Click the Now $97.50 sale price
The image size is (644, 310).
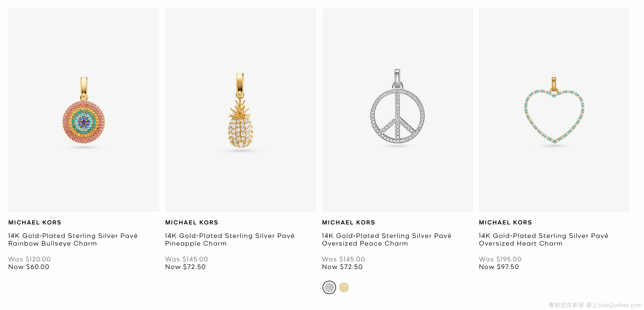499,267
